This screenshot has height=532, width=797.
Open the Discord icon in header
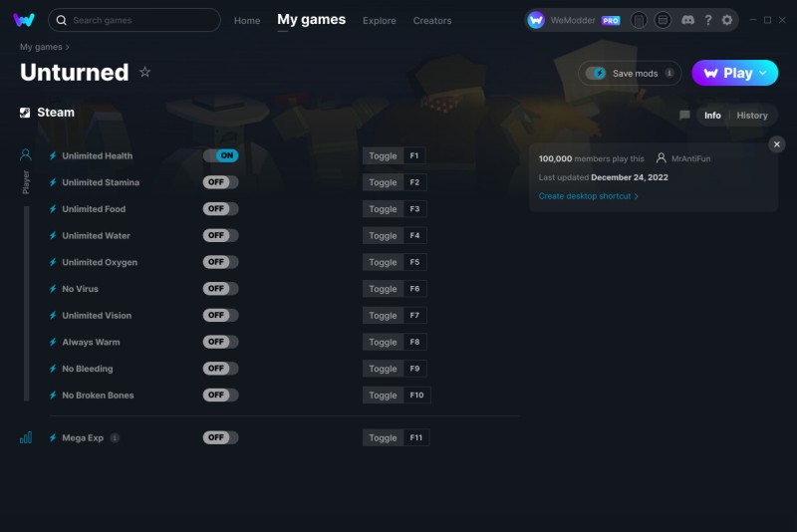[x=687, y=20]
